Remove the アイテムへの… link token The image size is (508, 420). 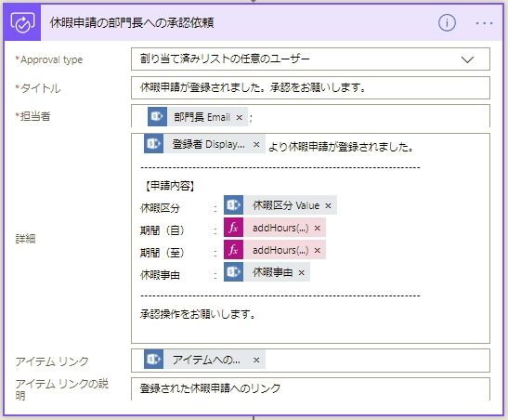(x=256, y=360)
